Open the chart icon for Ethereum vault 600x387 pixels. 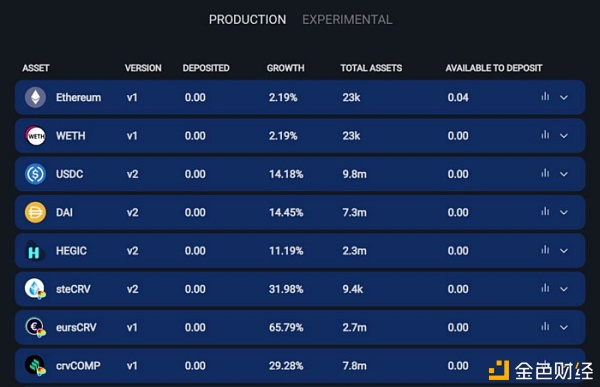[545, 96]
